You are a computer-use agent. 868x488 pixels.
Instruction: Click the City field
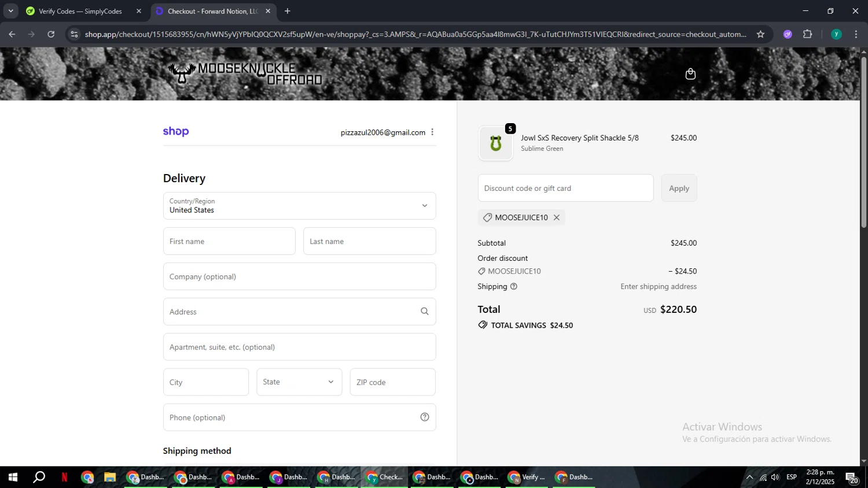pyautogui.click(x=206, y=382)
